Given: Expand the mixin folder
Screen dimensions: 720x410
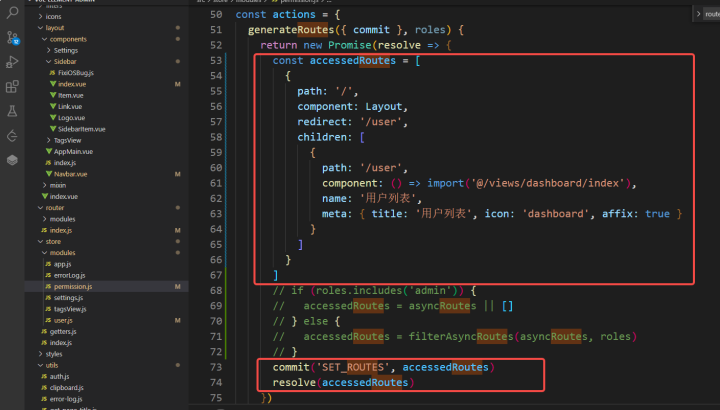Looking at the screenshot, I should point(57,185).
